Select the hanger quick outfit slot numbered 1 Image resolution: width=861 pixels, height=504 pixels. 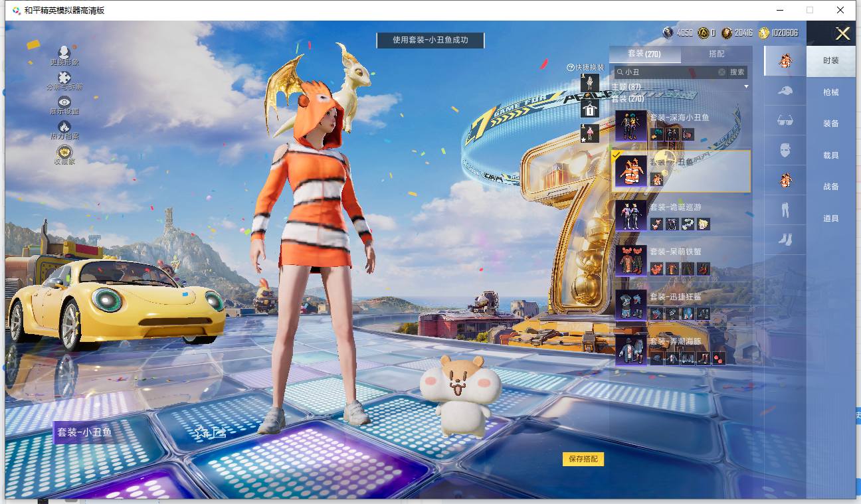click(590, 108)
